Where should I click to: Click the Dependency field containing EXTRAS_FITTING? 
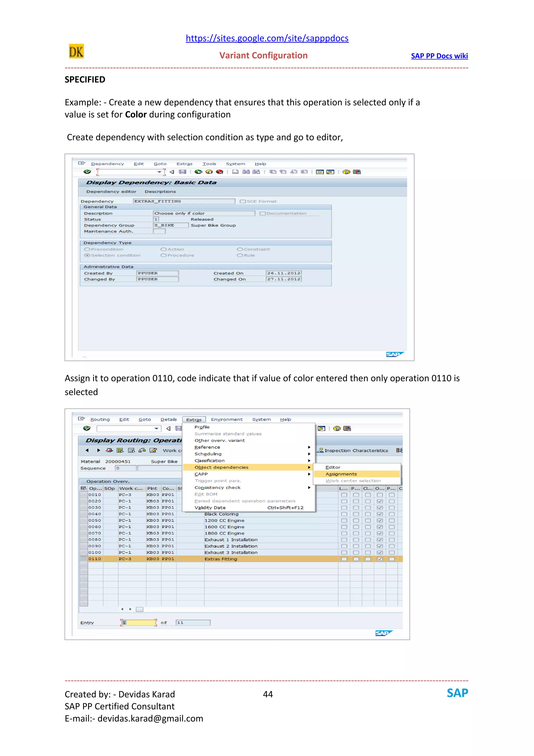[x=184, y=201]
